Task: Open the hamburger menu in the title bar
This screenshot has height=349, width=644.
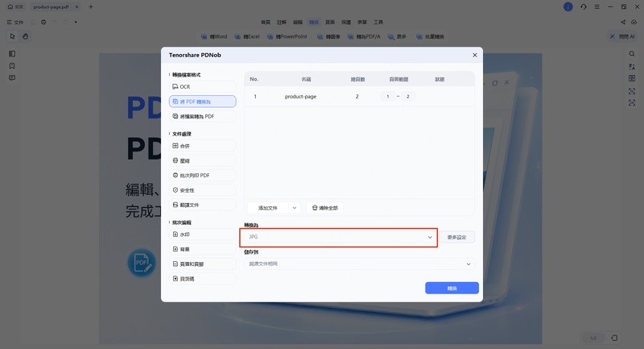Action: pos(597,6)
